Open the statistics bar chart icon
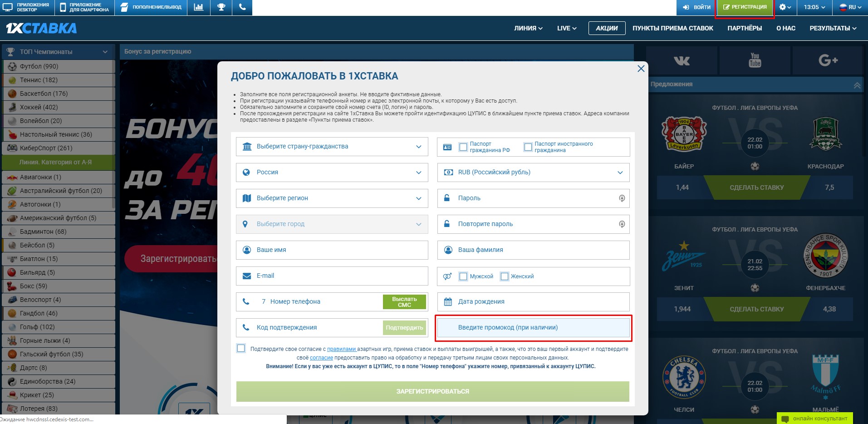Image resolution: width=868 pixels, height=424 pixels. (198, 7)
